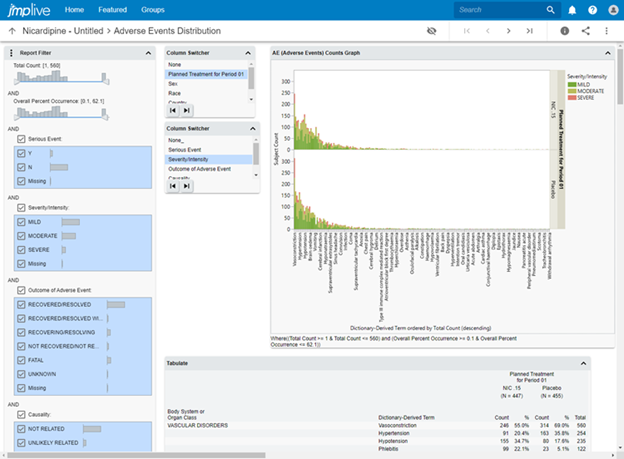Image resolution: width=624 pixels, height=459 pixels.
Task: Go to the next report arrow
Action: coord(509,31)
